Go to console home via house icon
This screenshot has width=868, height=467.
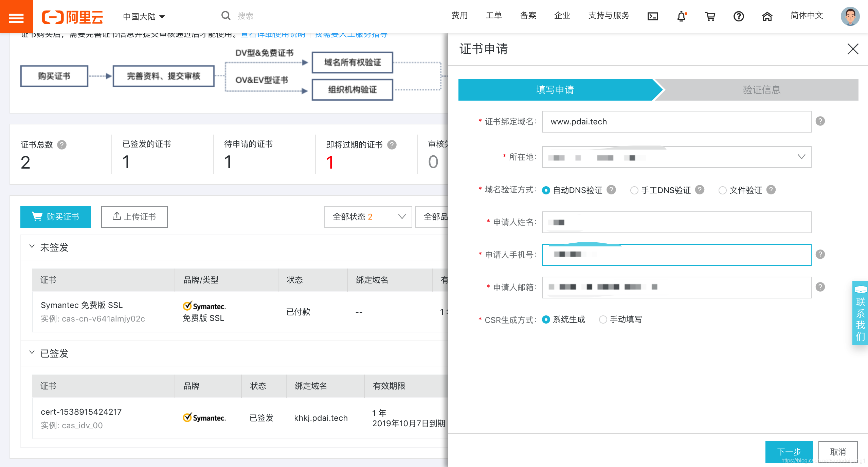point(767,16)
